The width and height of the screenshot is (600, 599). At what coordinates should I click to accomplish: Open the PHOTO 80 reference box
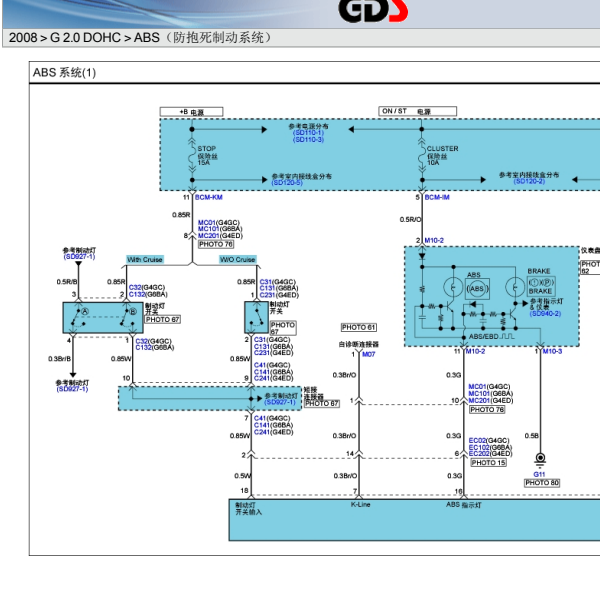(542, 483)
